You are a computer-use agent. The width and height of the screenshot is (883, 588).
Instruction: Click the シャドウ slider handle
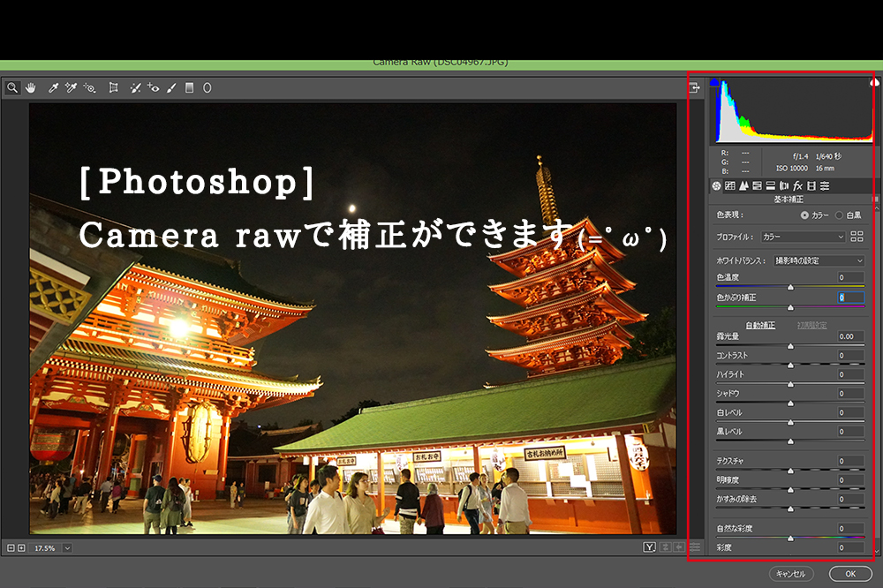pyautogui.click(x=790, y=403)
